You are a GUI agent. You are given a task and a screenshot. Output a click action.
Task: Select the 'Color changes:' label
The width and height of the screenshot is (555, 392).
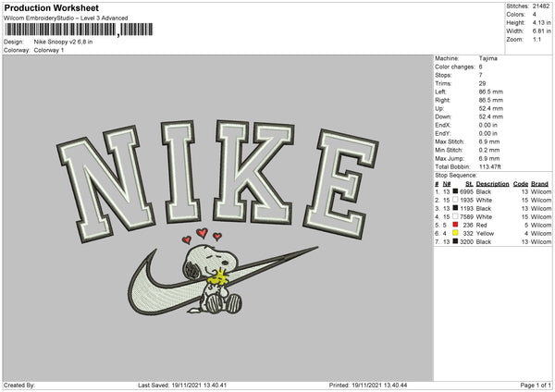pyautogui.click(x=455, y=67)
